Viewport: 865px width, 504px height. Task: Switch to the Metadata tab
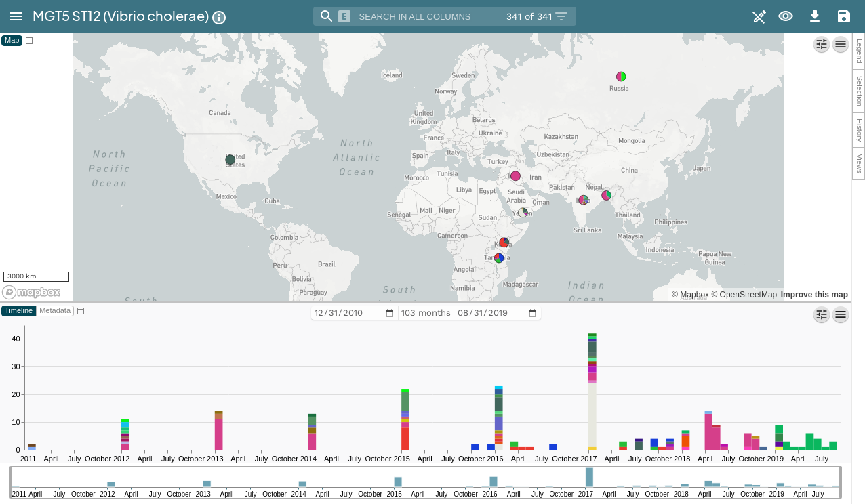point(55,311)
